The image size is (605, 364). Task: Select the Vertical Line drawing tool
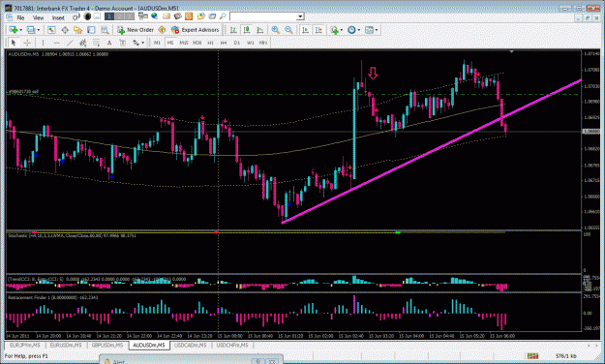tap(43, 43)
